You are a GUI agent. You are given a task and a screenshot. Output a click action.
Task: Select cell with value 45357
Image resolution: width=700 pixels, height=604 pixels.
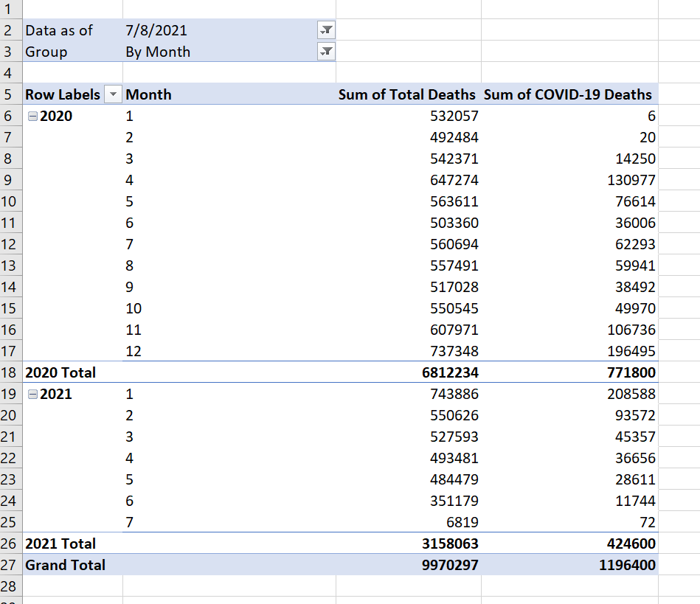[569, 437]
